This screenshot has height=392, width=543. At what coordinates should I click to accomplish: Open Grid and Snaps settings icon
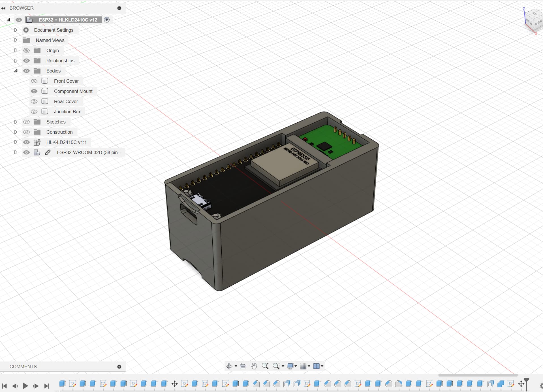pyautogui.click(x=303, y=366)
